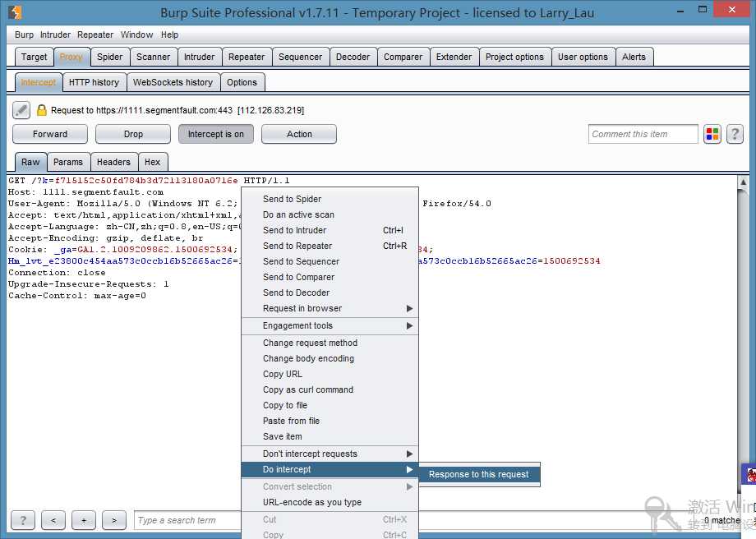Screen dimensions: 756x539
Task: Select Copy to file
Action: click(330, 405)
